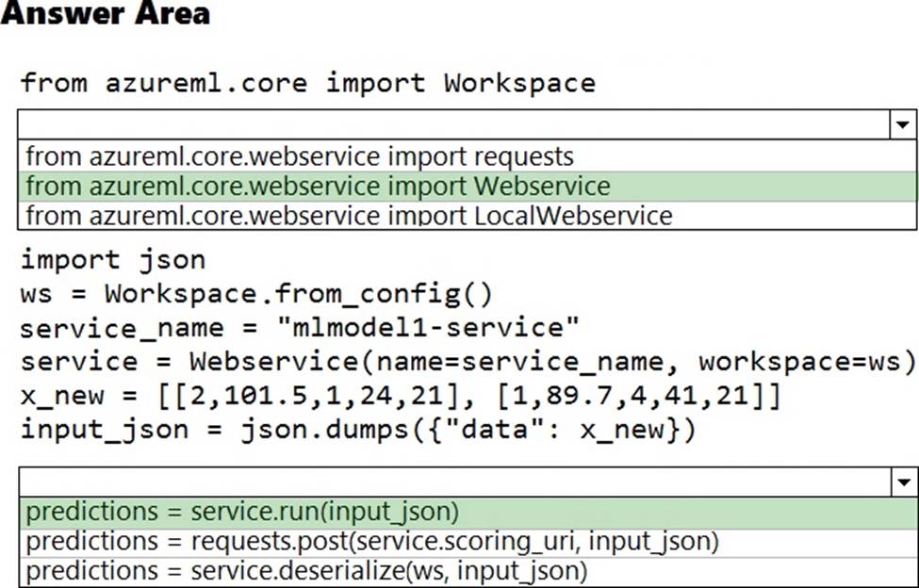This screenshot has width=919, height=588.
Task: Pick the service.deserialize(ws, input_json) option
Action: coord(306,571)
